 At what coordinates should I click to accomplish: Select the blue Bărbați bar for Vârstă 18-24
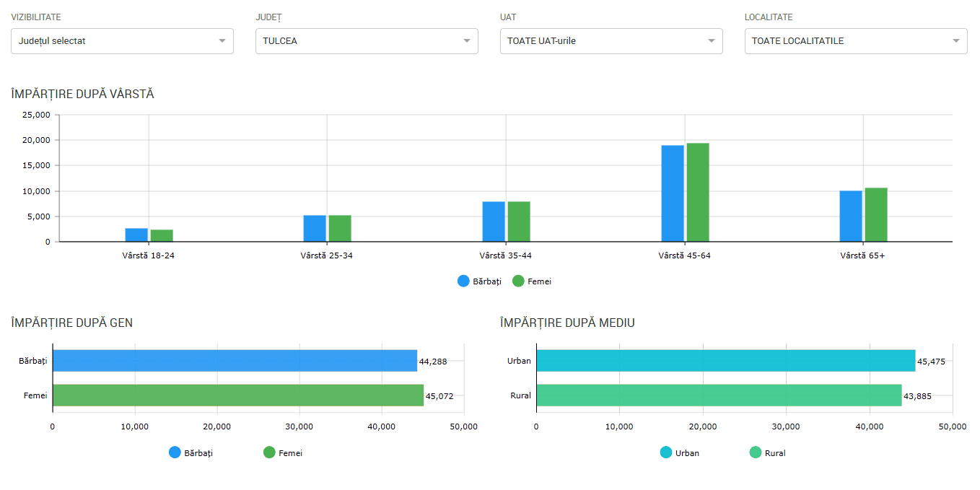coord(136,235)
